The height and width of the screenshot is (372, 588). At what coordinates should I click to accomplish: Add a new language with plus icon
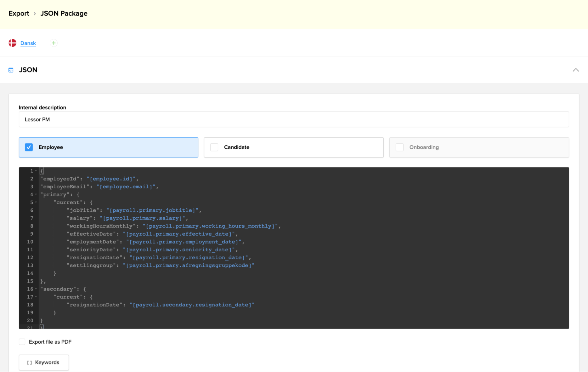click(x=54, y=43)
